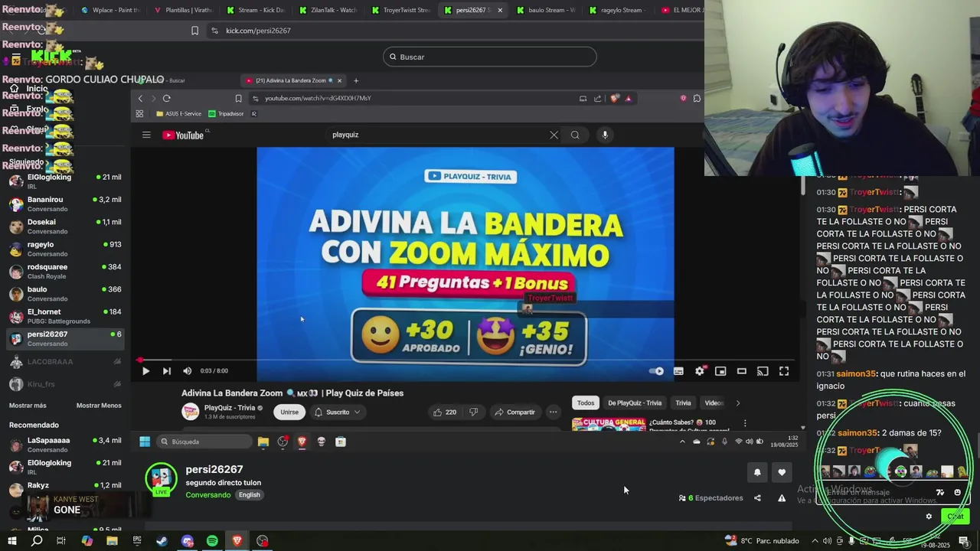Screen dimensions: 980x551
Task: Open Brave browser taskbar icon
Action: [x=237, y=541]
